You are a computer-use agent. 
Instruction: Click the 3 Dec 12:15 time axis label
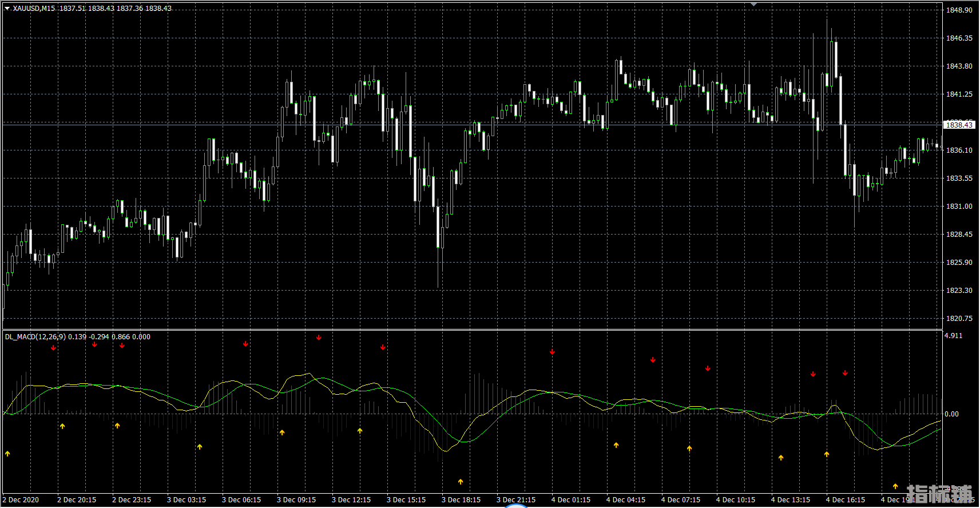tap(351, 500)
